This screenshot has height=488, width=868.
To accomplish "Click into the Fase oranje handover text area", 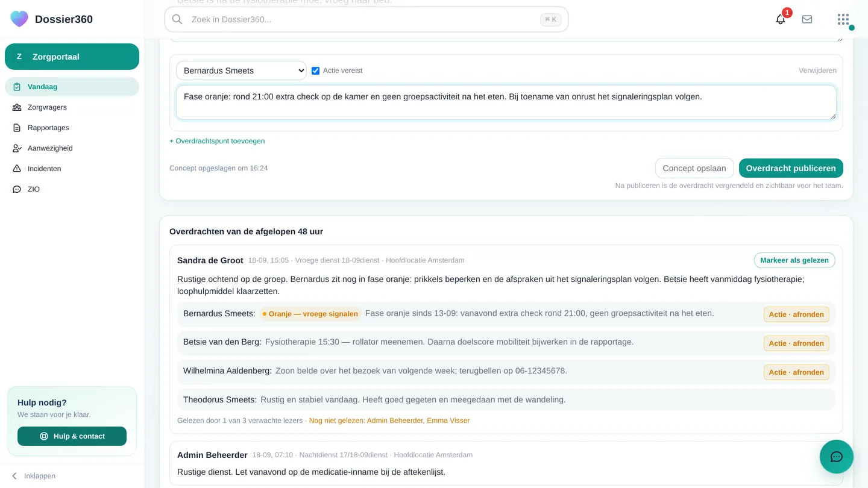I will 506,102.
